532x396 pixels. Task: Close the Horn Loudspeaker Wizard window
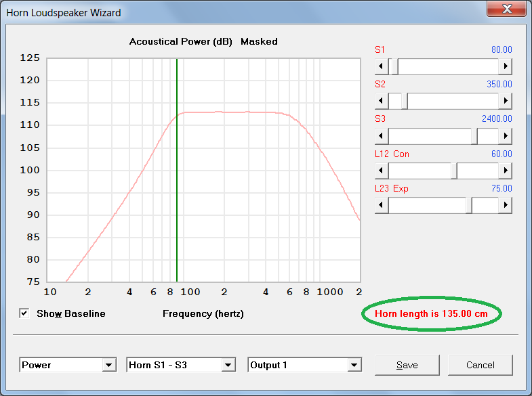(x=506, y=9)
